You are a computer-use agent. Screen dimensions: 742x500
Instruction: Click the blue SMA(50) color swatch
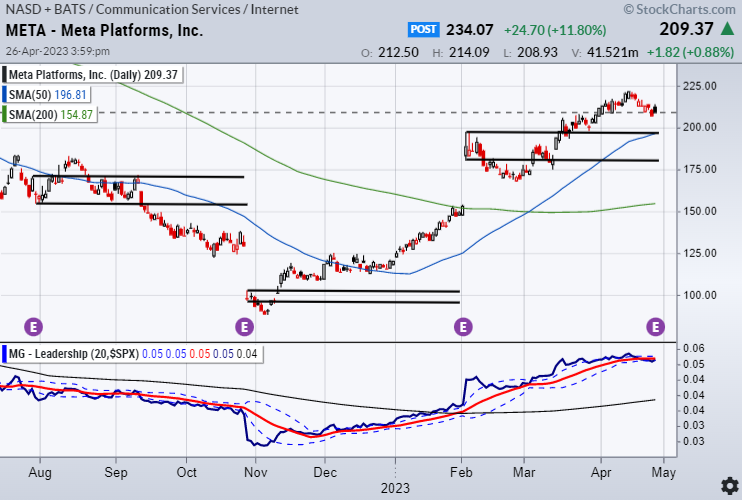pos(7,95)
